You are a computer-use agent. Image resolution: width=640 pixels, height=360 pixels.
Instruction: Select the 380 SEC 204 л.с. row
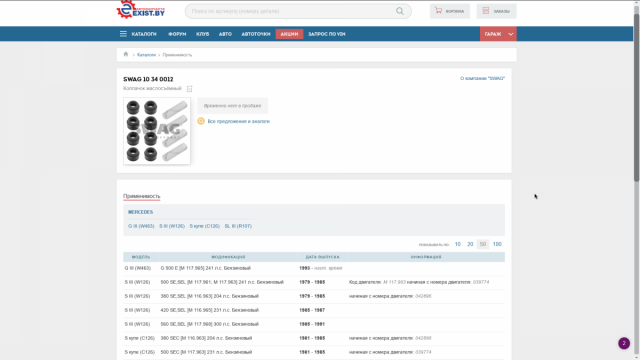(314, 338)
